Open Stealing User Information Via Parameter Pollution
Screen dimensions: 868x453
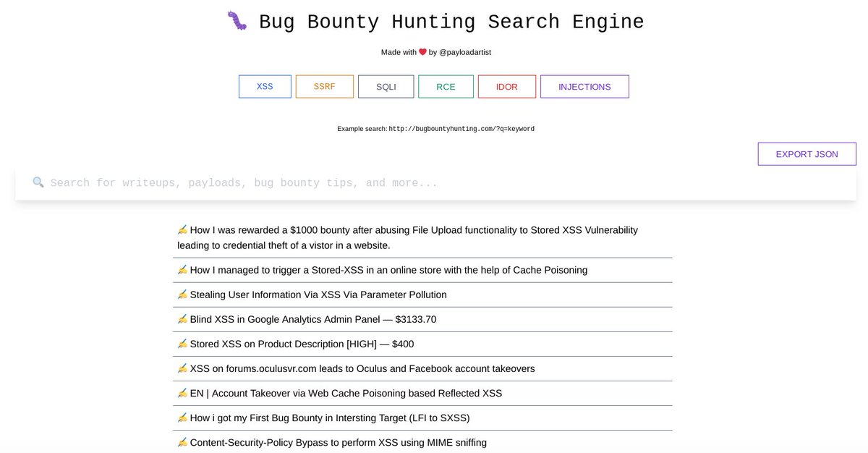point(318,295)
